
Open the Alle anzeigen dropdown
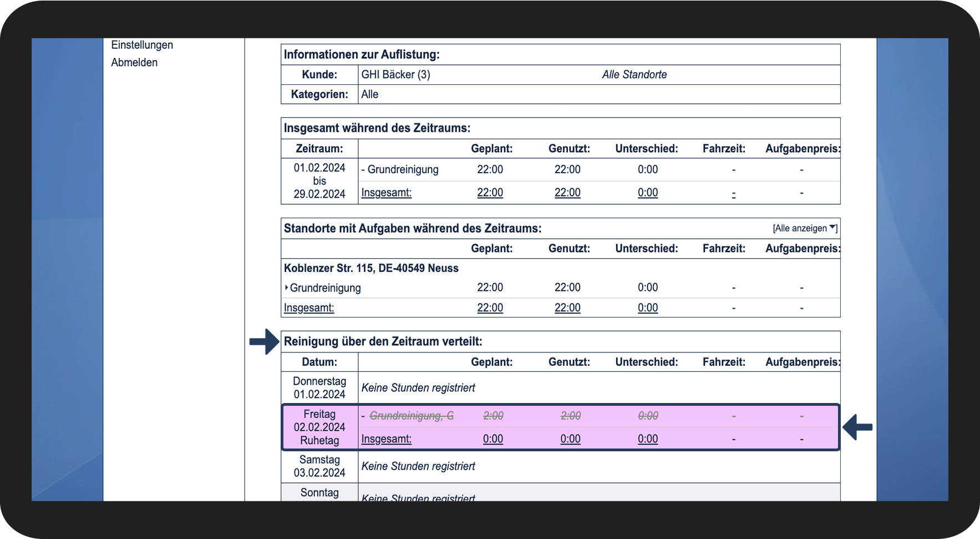(x=805, y=228)
